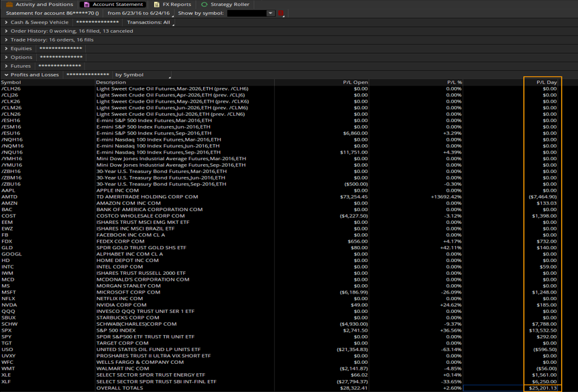
Task: Sort by the Symbol column header
Action: tap(11, 82)
